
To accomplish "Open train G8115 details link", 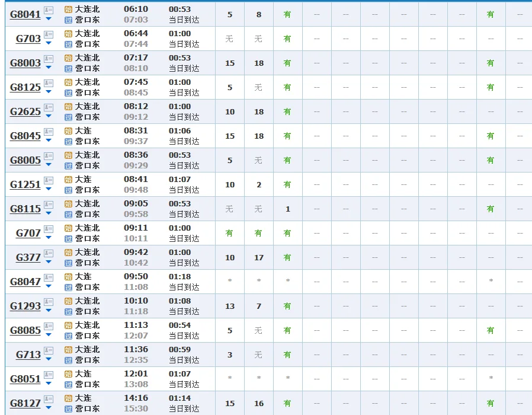I will [x=25, y=209].
